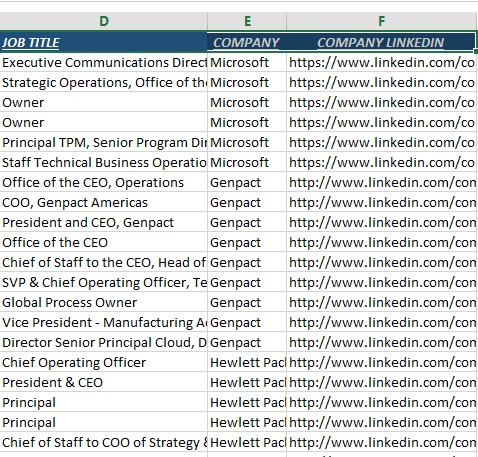Image resolution: width=478 pixels, height=457 pixels.
Task: Open LinkedIn URL in President & CEO row
Action: (x=381, y=382)
